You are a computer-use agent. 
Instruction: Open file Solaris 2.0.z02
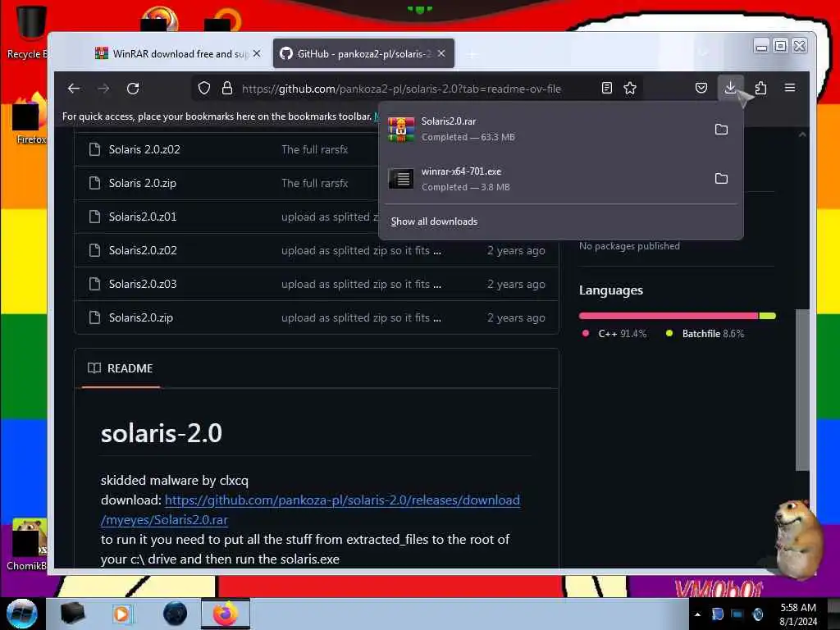[144, 149]
